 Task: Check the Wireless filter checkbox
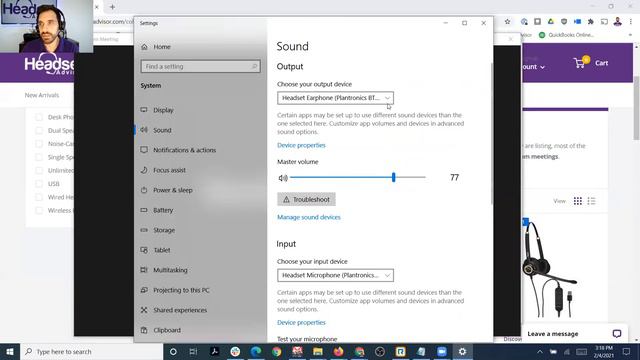pyautogui.click(x=39, y=211)
